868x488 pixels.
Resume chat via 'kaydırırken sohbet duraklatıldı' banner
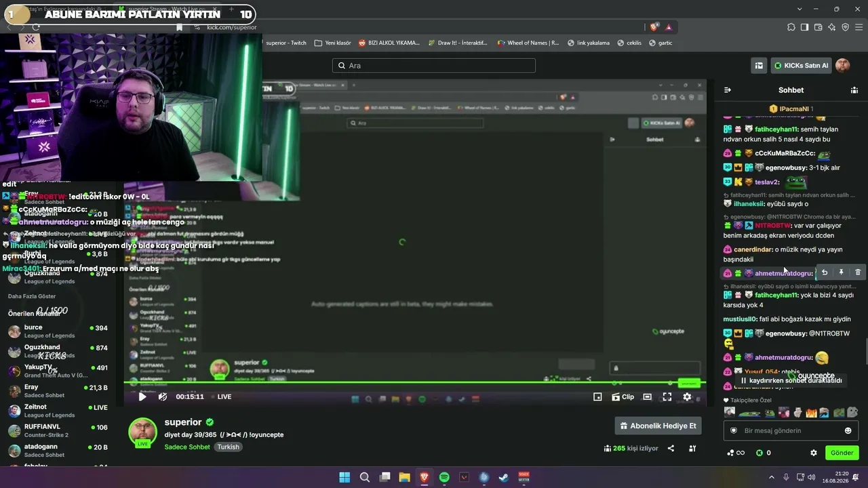791,380
